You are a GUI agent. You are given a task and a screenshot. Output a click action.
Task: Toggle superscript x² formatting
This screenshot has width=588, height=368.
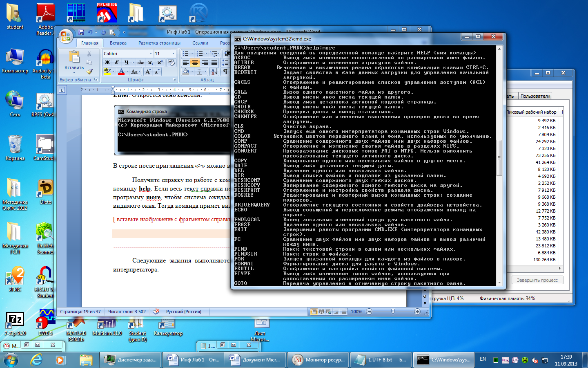tap(160, 63)
